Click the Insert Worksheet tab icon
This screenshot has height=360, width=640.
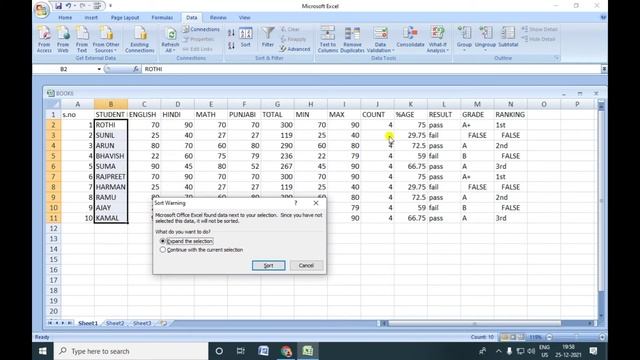(163, 323)
